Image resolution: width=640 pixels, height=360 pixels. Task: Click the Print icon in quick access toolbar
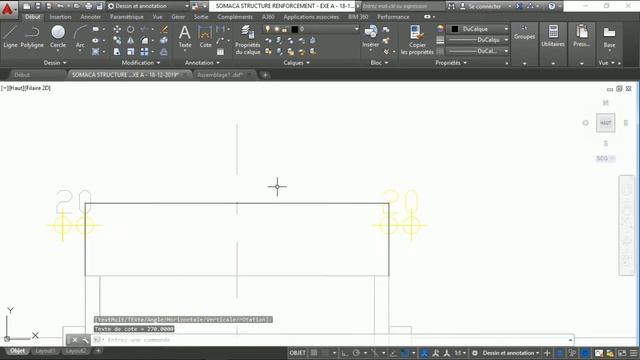click(x=89, y=6)
